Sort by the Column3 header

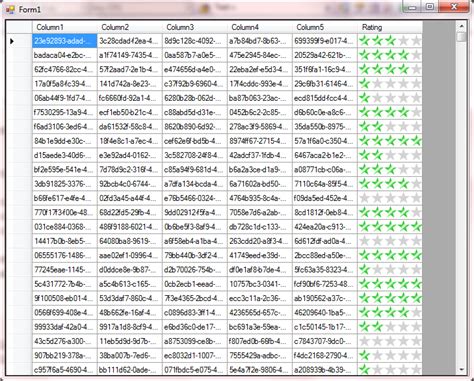pos(195,27)
